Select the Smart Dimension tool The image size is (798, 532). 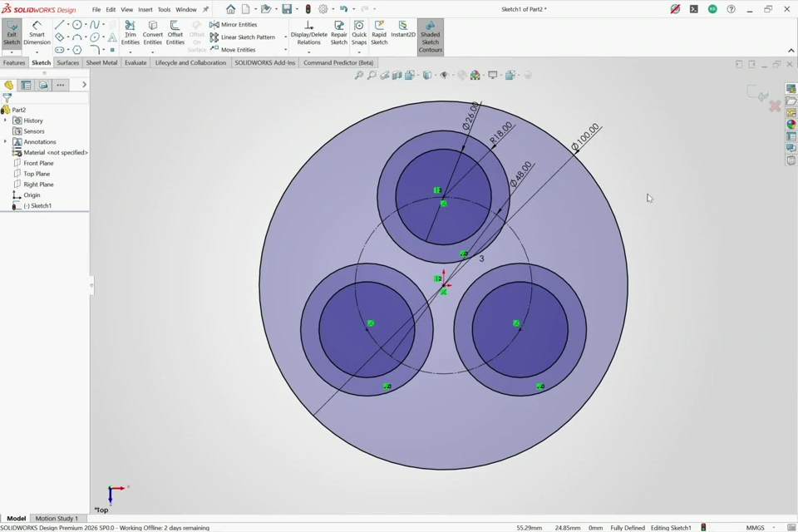37,33
